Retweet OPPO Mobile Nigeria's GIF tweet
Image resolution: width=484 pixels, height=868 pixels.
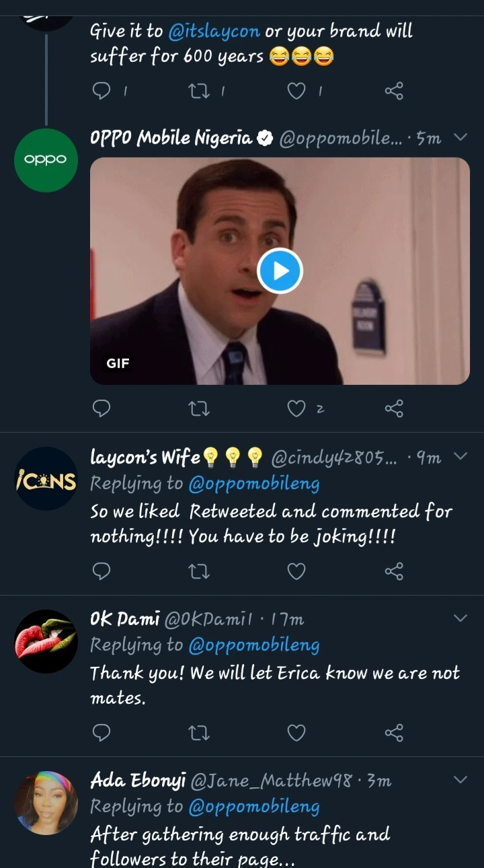coord(200,408)
